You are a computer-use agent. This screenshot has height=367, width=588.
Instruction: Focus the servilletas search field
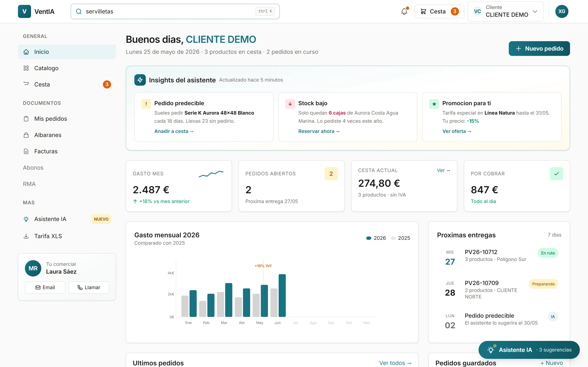coord(175,11)
